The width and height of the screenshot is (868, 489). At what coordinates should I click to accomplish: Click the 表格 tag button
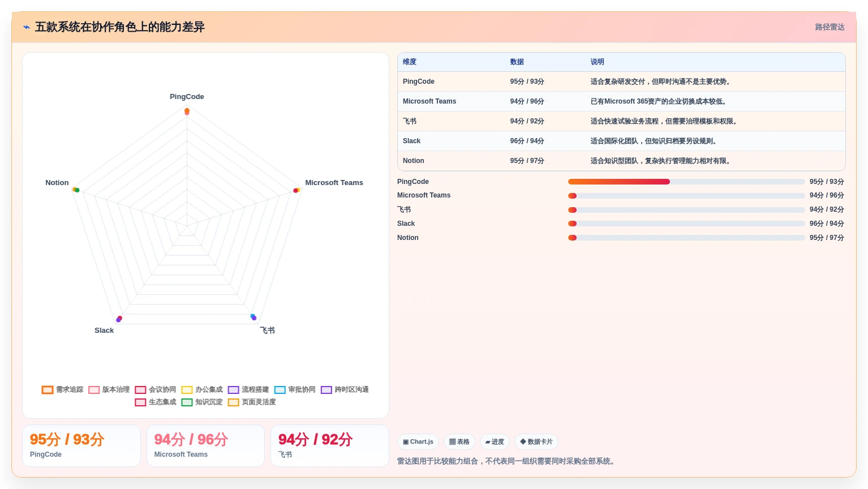[459, 442]
